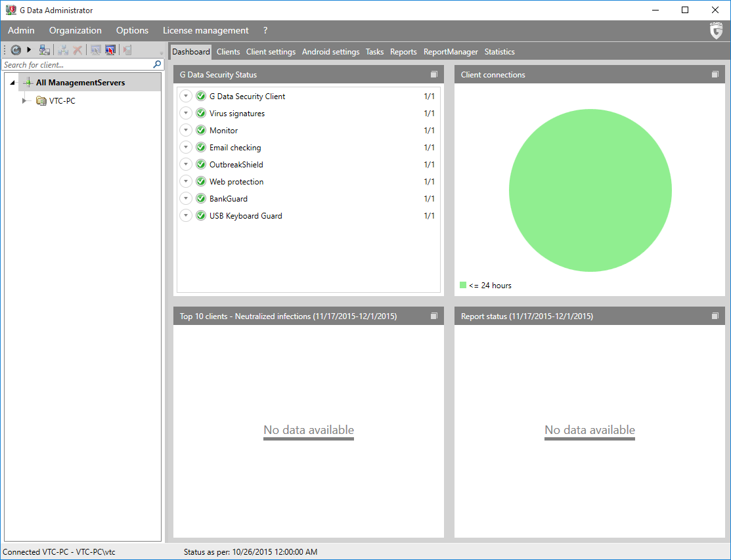
Task: Click the G Data logo at top right
Action: click(716, 31)
